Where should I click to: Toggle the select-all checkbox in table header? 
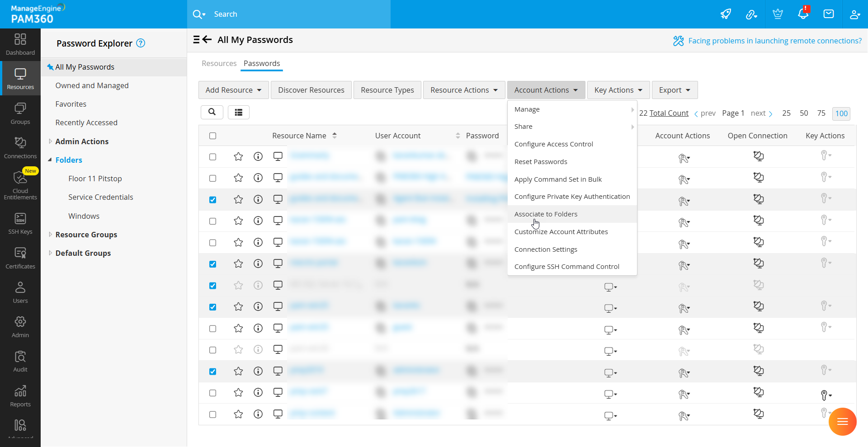(x=213, y=136)
